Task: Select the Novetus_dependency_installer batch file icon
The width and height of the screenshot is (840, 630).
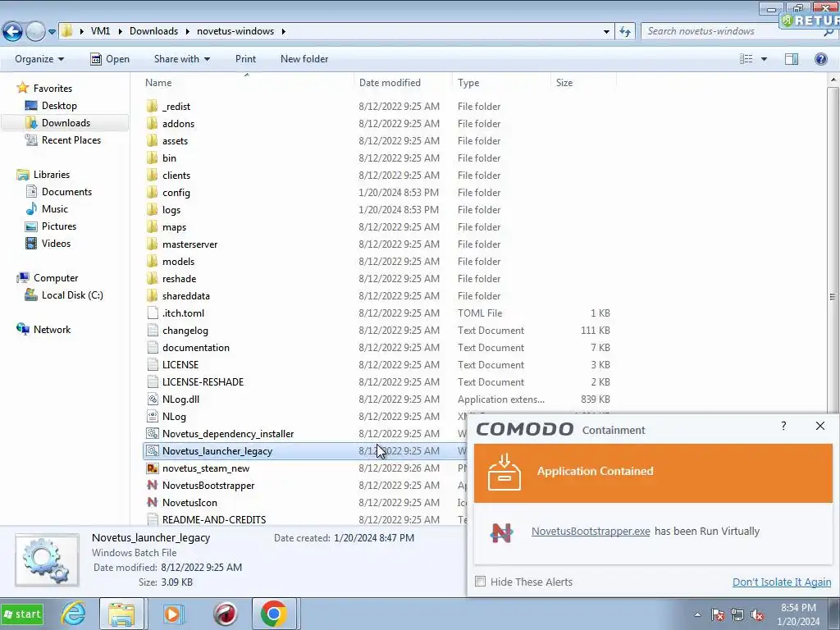Action: click(153, 433)
